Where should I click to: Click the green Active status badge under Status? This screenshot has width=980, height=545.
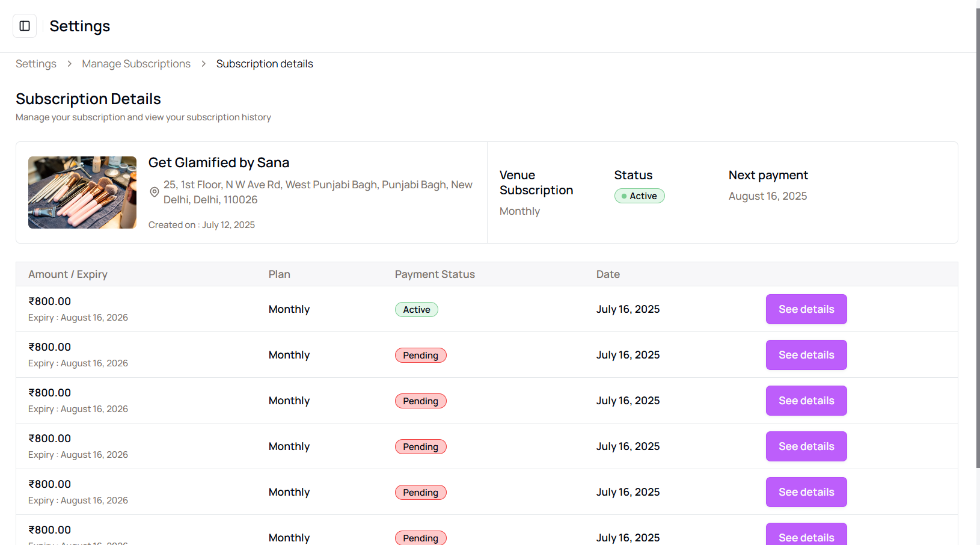(x=639, y=196)
